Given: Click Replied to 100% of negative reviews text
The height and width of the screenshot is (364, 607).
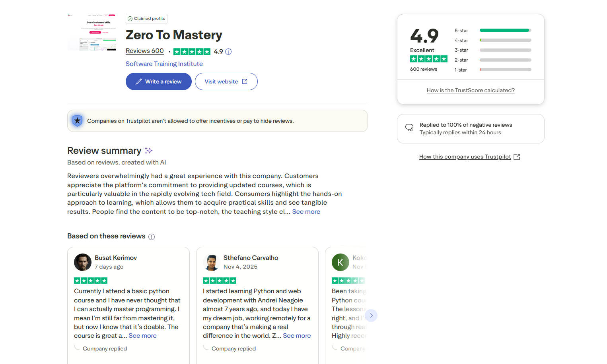Looking at the screenshot, I should pyautogui.click(x=466, y=125).
